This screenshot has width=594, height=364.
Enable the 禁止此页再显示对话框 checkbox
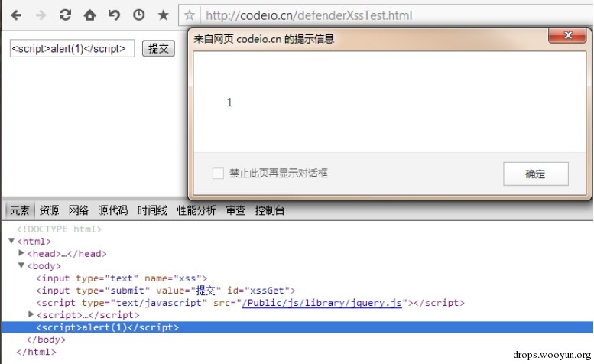[218, 174]
